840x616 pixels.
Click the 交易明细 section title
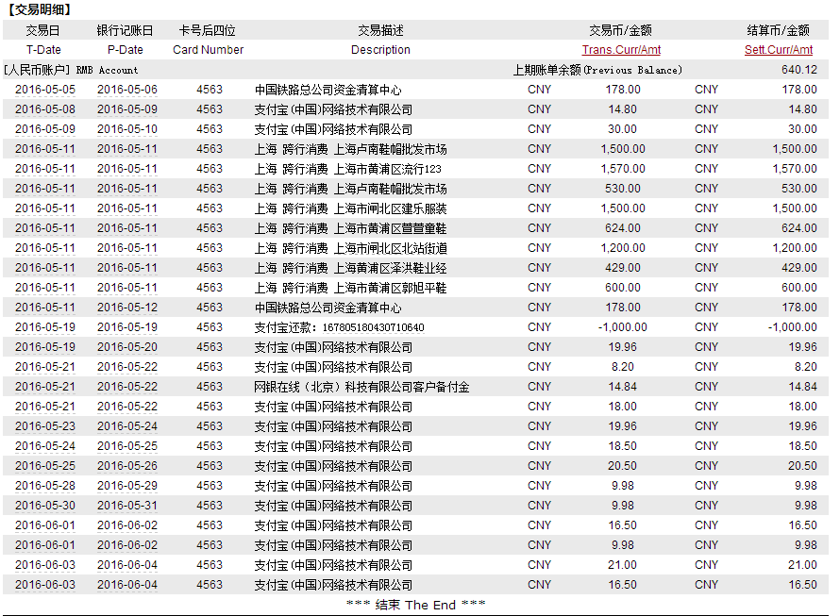coord(40,9)
